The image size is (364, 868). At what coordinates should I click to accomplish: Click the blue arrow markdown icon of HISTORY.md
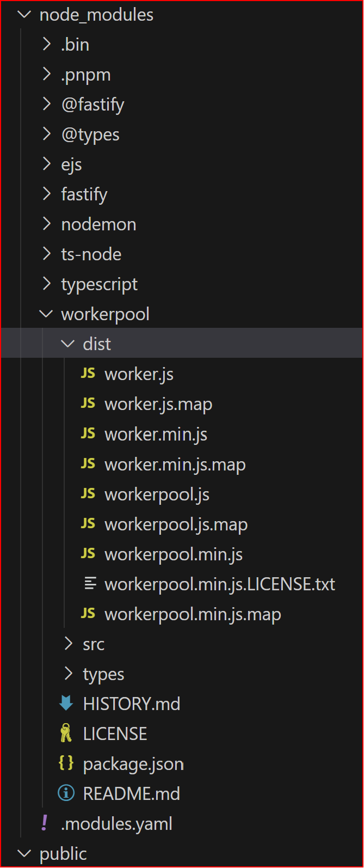[x=66, y=704]
